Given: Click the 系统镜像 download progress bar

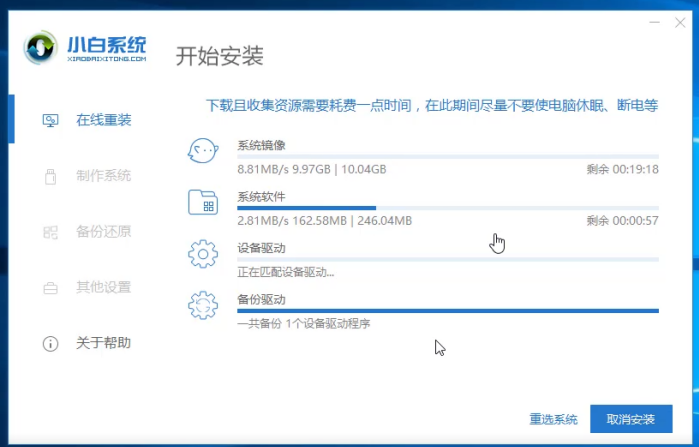Looking at the screenshot, I should [448, 156].
